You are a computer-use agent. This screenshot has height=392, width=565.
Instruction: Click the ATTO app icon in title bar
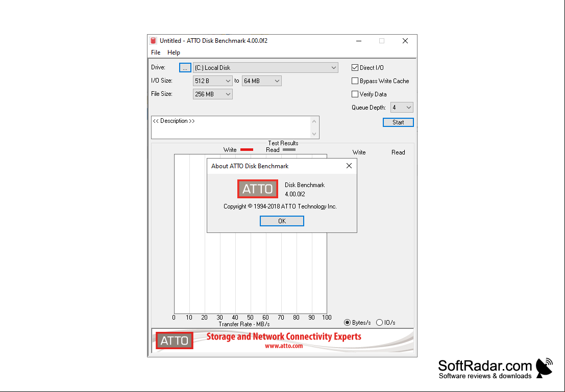[154, 41]
